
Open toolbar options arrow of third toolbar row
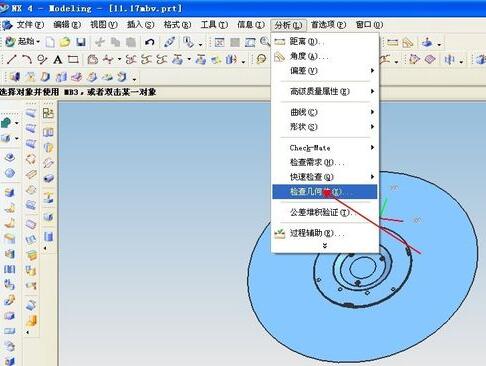(134, 79)
